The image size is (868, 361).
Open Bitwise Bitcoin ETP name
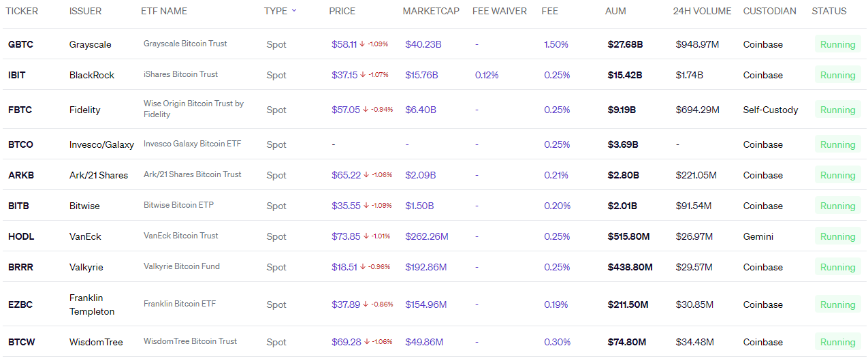coord(179,205)
